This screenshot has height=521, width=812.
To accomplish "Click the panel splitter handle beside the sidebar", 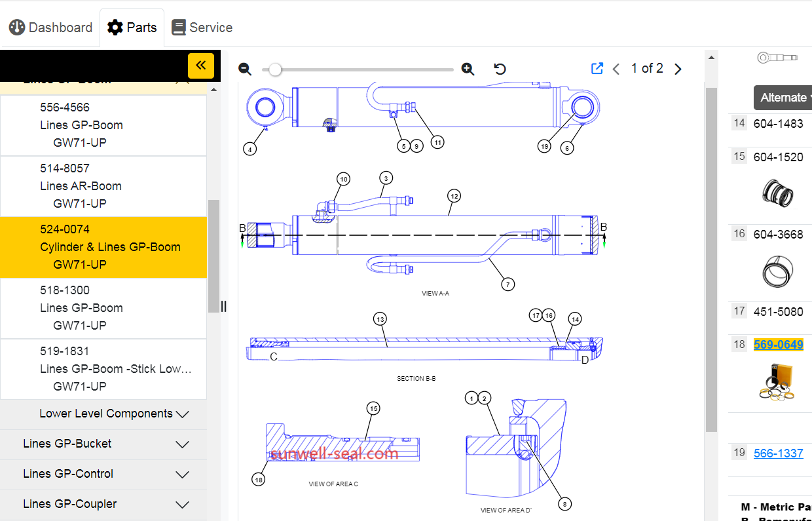I will [223, 307].
